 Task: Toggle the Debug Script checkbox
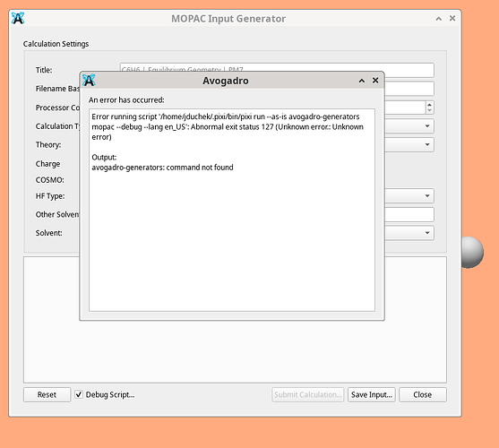point(79,394)
